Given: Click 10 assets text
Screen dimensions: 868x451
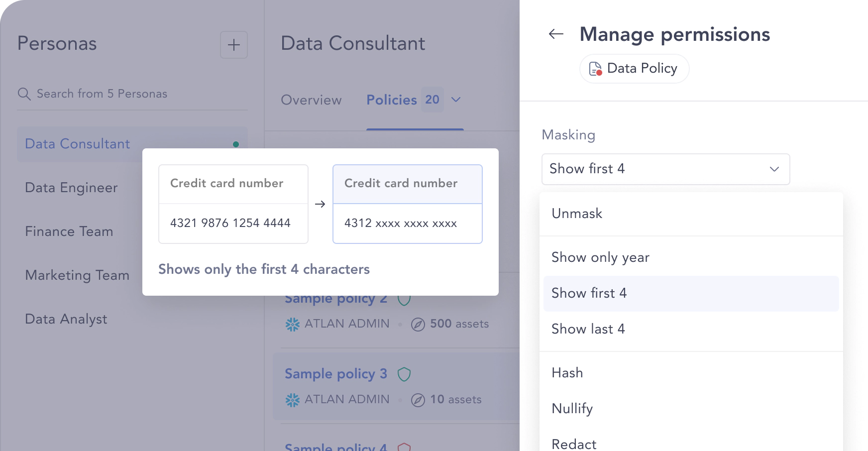Looking at the screenshot, I should point(456,400).
